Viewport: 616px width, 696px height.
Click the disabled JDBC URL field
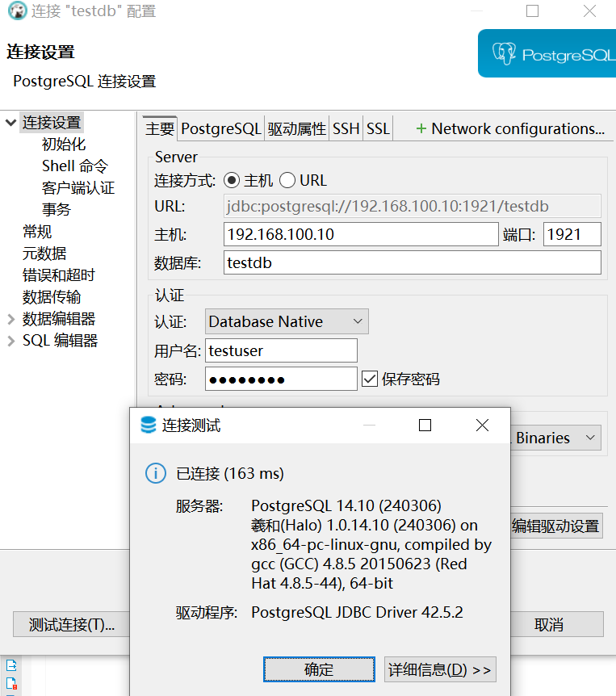click(413, 207)
